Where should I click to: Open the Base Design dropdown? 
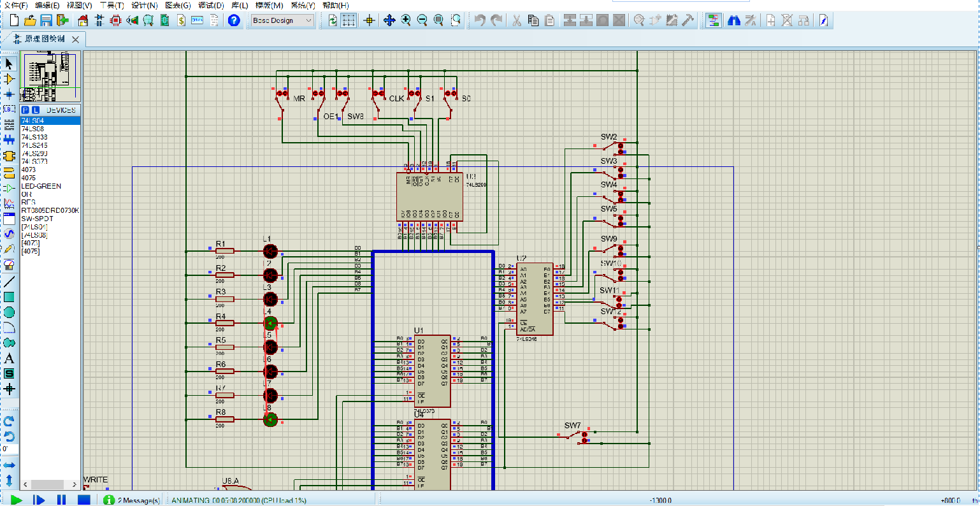[282, 20]
